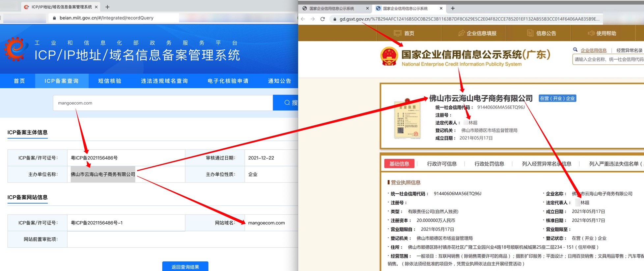Click the national emblem logo in credit system
The height and width of the screenshot is (271, 644).
pos(389,56)
